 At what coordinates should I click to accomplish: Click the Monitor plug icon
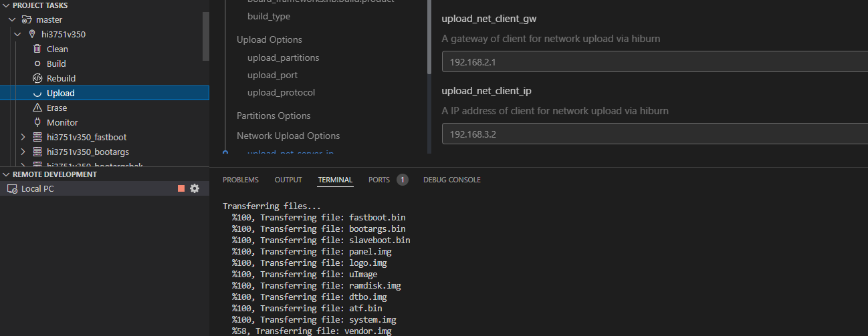pyautogui.click(x=37, y=122)
